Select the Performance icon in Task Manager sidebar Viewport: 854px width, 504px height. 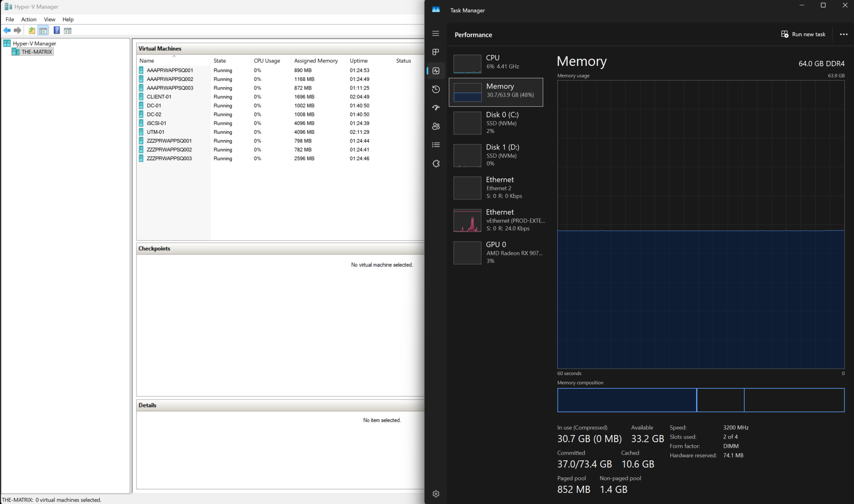pos(436,71)
